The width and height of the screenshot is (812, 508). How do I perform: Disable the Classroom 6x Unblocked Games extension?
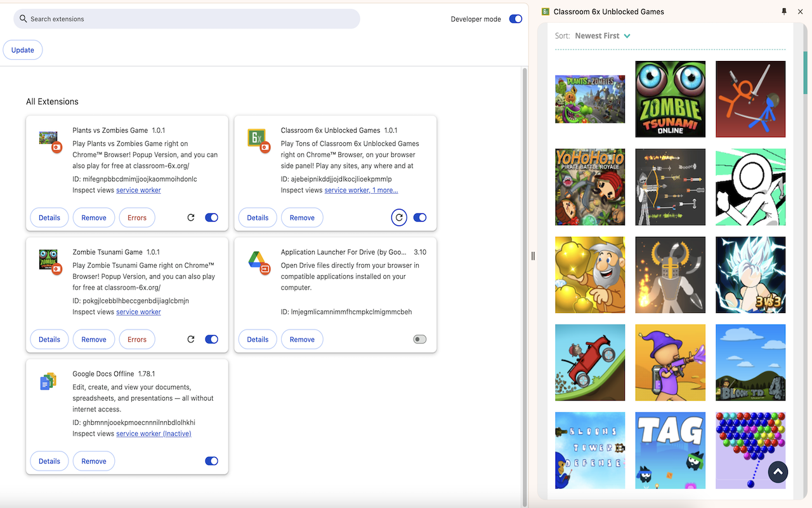tap(420, 217)
